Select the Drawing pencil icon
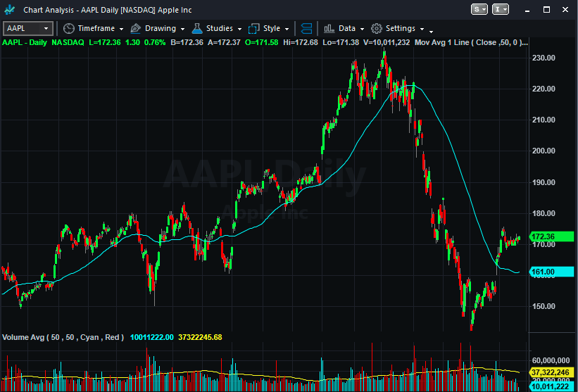Screen dimensions: 578x392 [136, 28]
